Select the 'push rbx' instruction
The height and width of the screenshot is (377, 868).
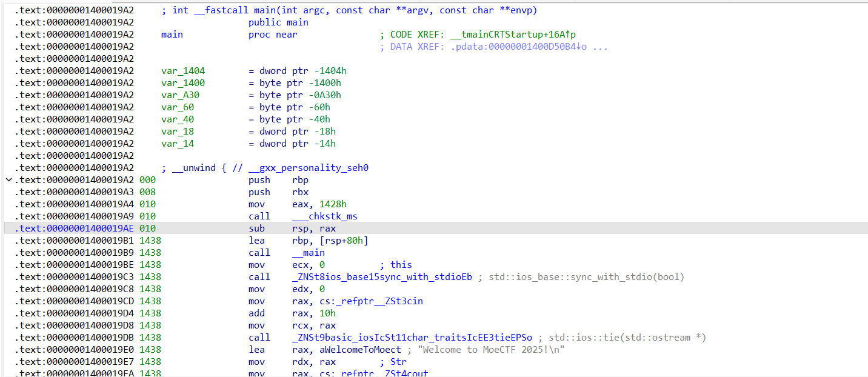point(278,192)
